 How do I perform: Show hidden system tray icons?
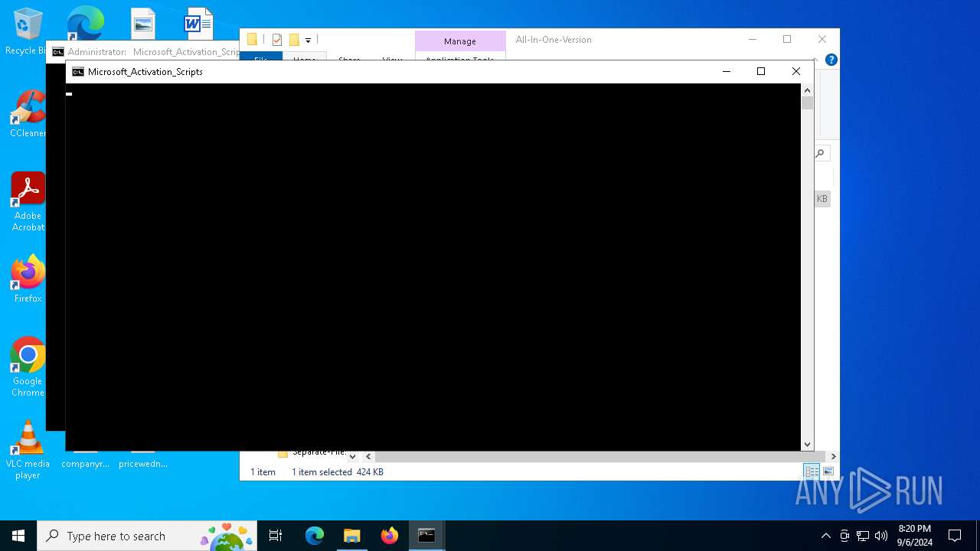click(x=825, y=536)
